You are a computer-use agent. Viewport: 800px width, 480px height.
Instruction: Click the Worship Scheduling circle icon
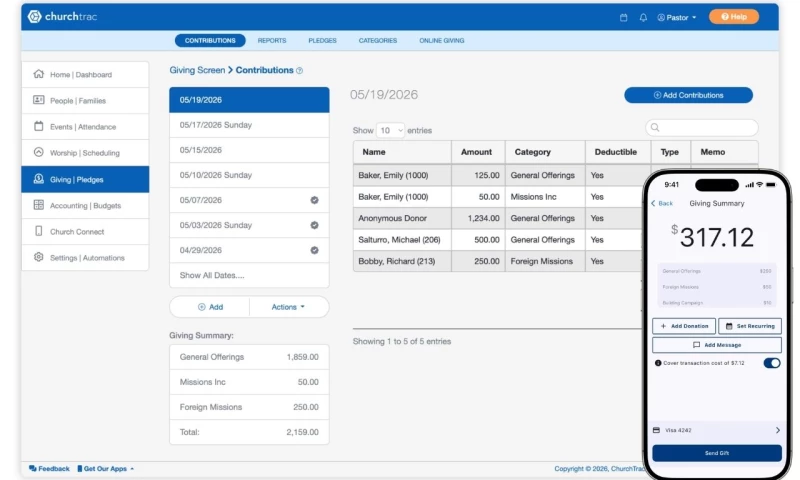38,152
